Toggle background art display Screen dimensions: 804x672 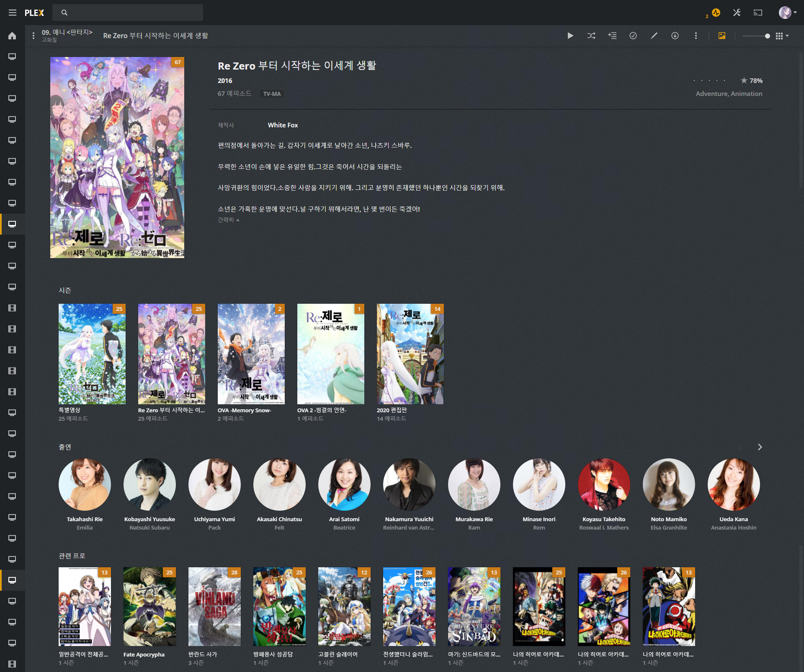(722, 36)
